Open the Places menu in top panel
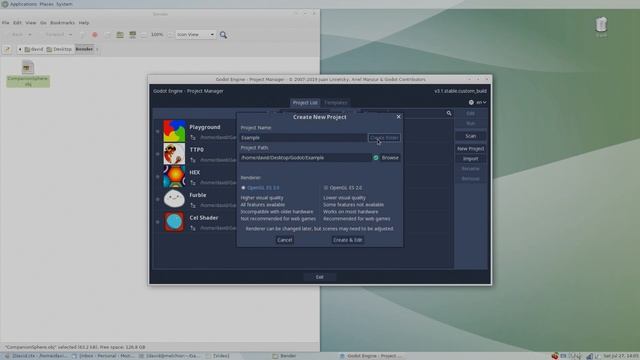This screenshot has height=360, width=640. pyautogui.click(x=47, y=4)
